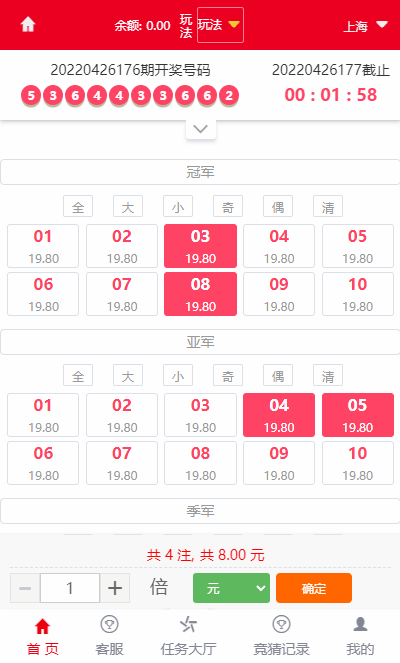Screen dimensions: 400x663
Task: Confirm the bet with 确定
Action: point(314,588)
